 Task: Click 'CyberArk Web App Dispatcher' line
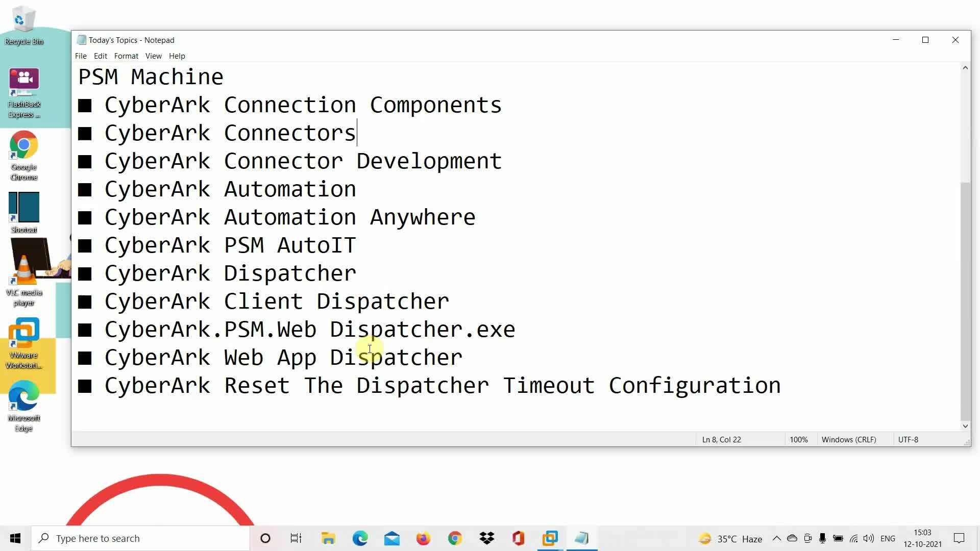[x=270, y=358]
